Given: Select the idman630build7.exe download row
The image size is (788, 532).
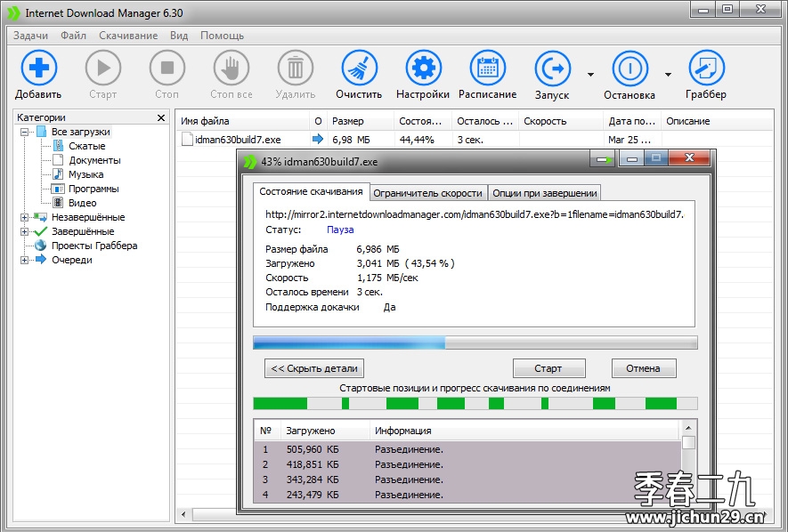Looking at the screenshot, I should tap(475, 140).
